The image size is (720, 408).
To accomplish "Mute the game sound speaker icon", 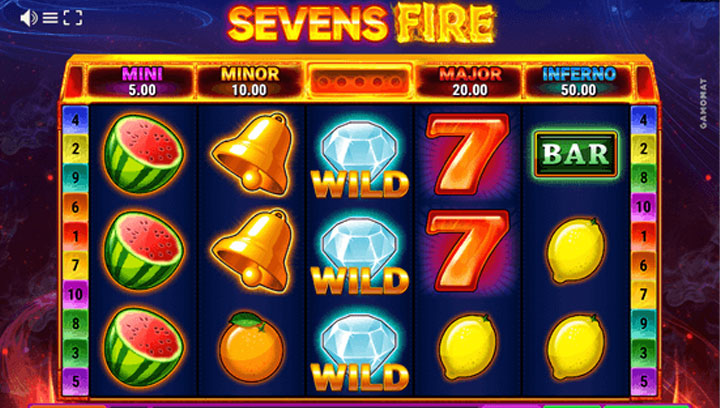I will [x=28, y=18].
